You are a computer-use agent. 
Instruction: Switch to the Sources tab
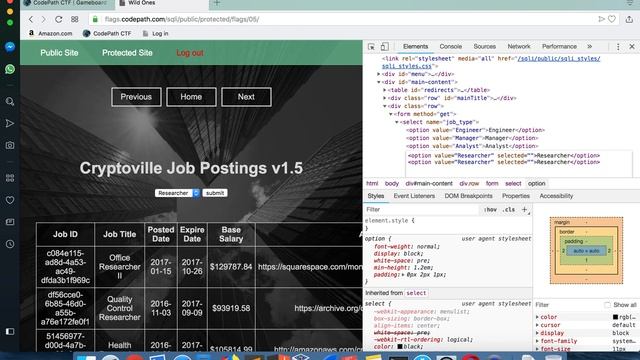[484, 47]
